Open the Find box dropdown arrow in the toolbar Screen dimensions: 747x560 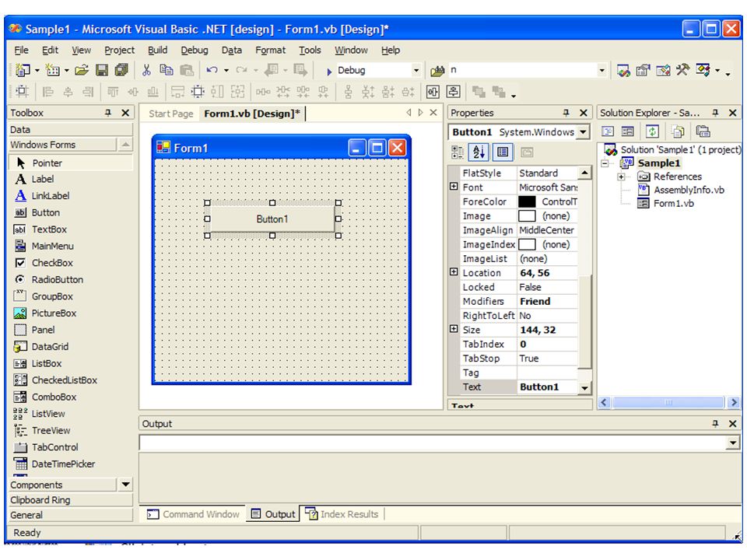point(602,71)
